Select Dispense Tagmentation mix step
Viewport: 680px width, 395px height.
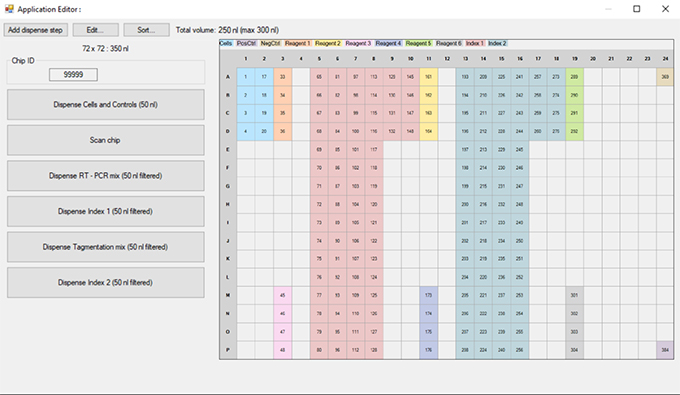105,247
